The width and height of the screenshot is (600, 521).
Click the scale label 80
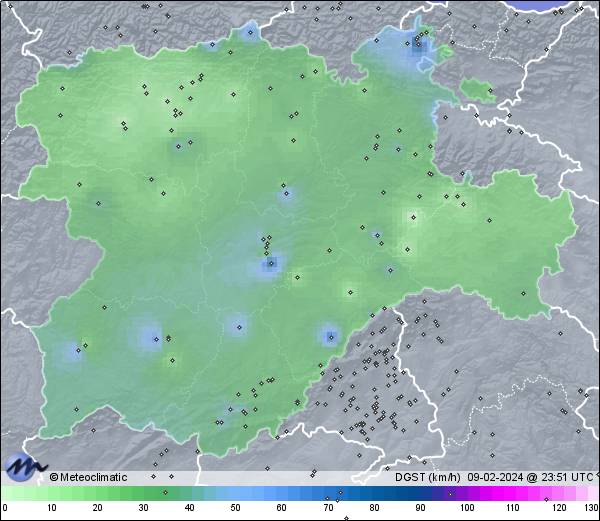(374, 508)
